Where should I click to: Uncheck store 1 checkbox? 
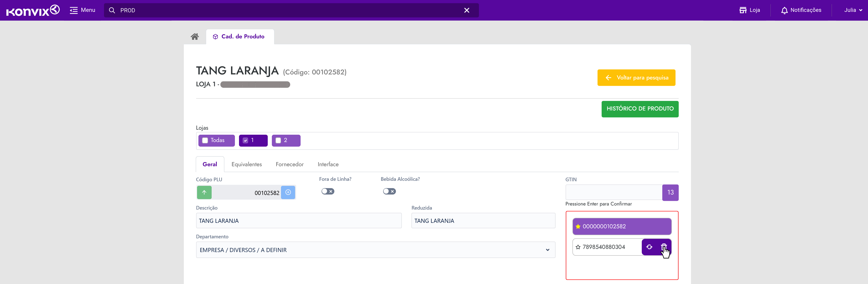pyautogui.click(x=245, y=141)
